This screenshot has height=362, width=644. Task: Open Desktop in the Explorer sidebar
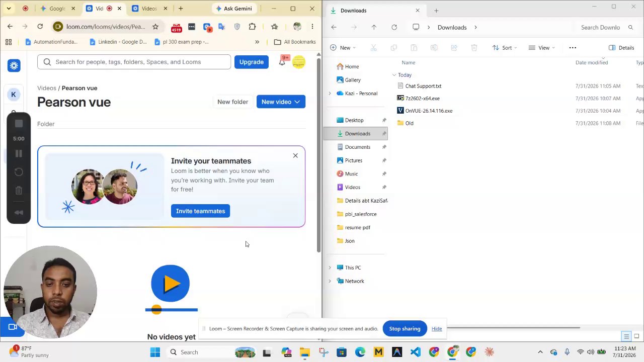pyautogui.click(x=354, y=120)
